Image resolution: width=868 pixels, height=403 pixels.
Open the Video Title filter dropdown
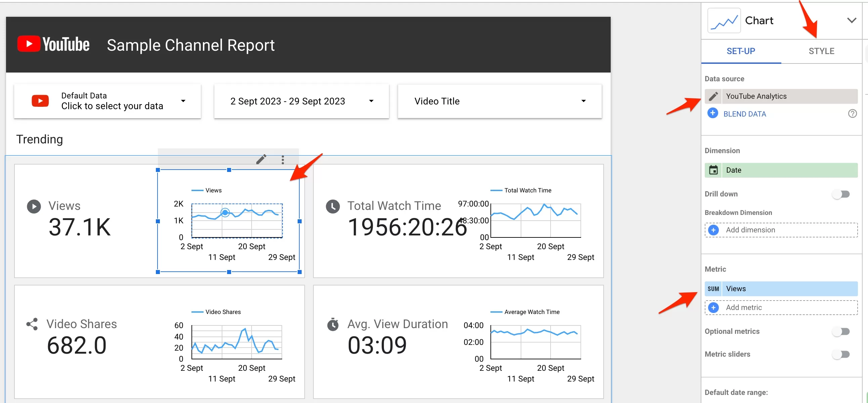coord(500,101)
